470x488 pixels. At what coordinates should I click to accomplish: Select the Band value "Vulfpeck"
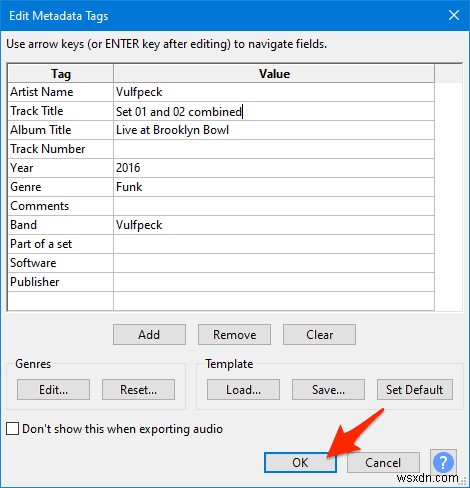(x=274, y=225)
